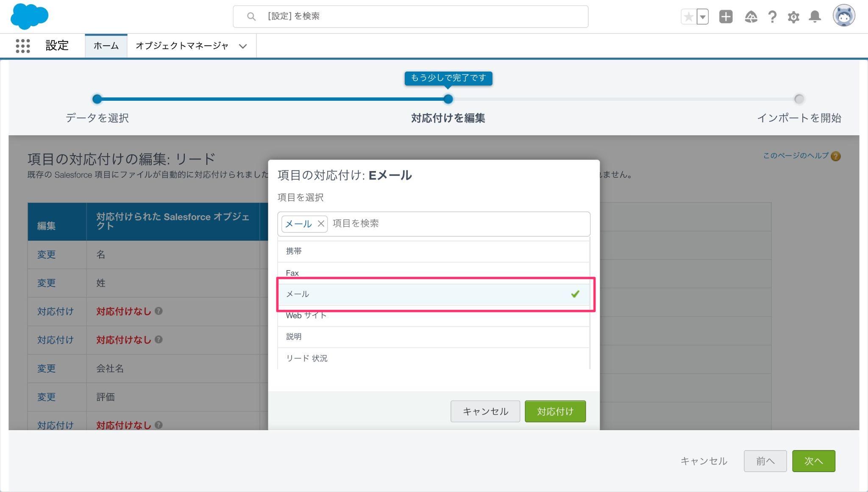Select Fax in the field list
Viewport: 868px width, 492px height.
(434, 273)
